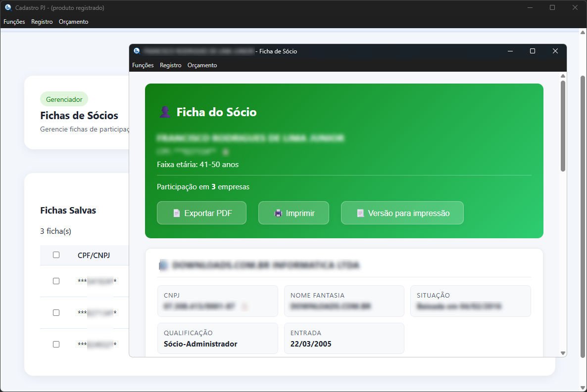Viewport: 587px width, 392px height.
Task: Click the CPF/CNPJ column header
Action: 94,255
